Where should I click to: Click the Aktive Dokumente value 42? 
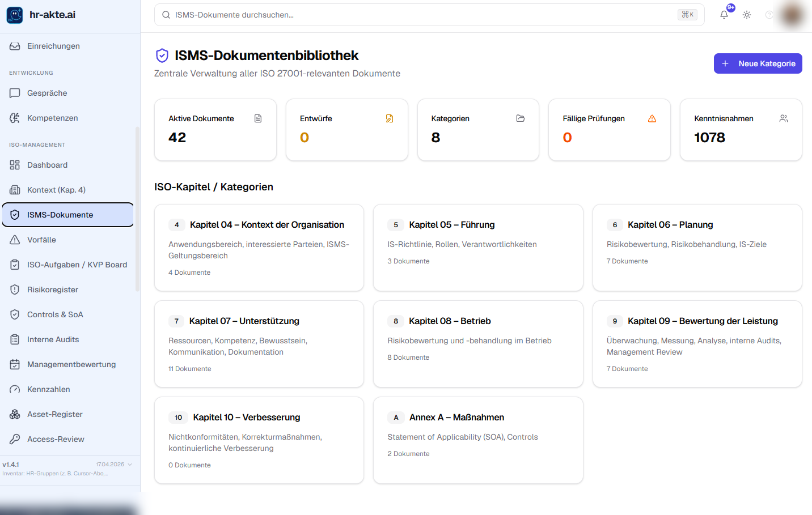point(177,138)
